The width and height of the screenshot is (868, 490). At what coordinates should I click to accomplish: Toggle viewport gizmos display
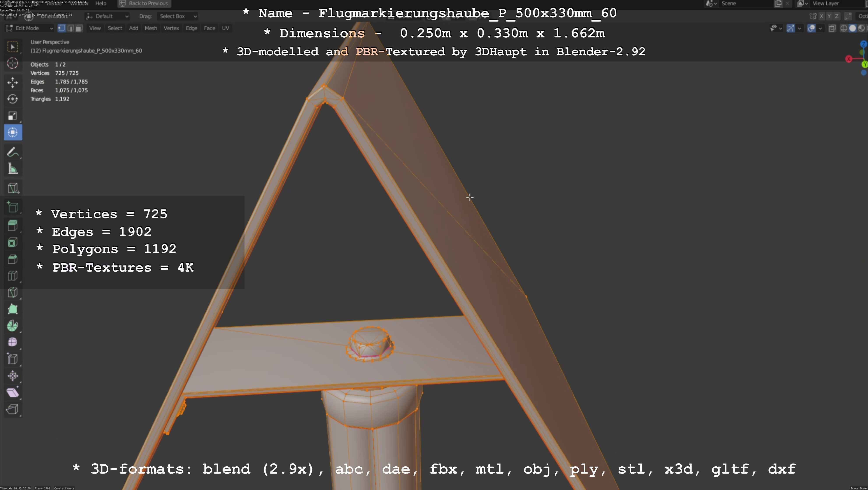(x=791, y=28)
